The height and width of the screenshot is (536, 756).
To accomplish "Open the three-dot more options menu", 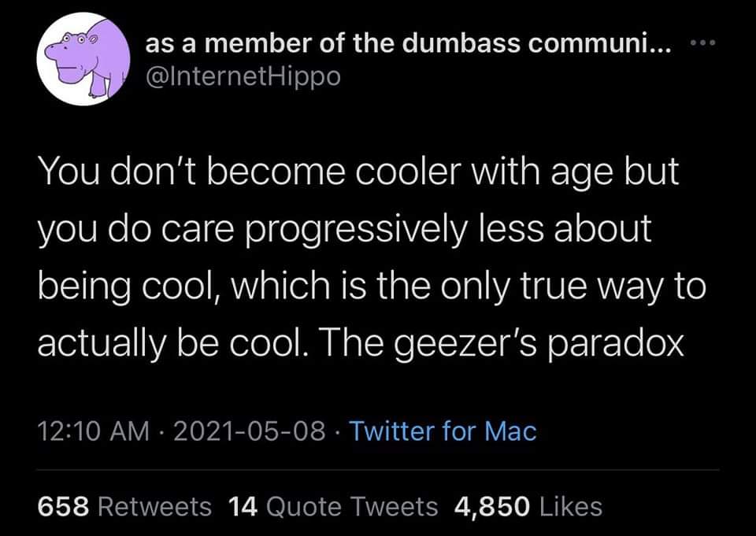I will point(703,43).
